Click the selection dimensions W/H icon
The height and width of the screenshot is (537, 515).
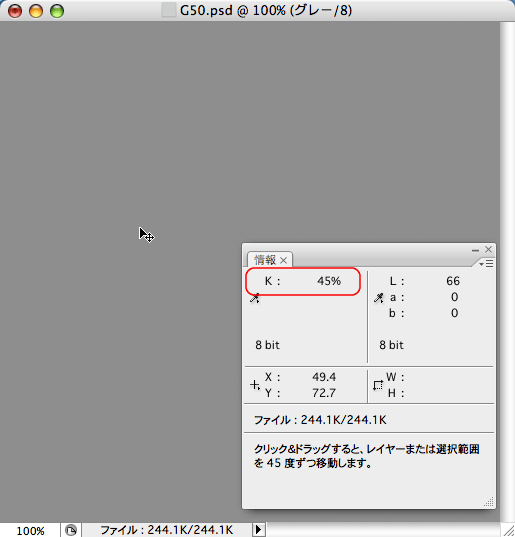(x=378, y=385)
